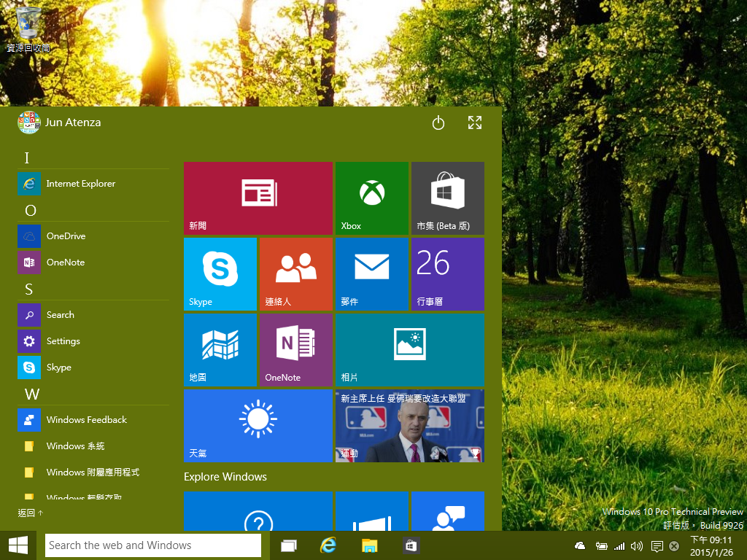The height and width of the screenshot is (560, 747).
Task: Expand the Windows 附屬應用程式 folder
Action: (93, 472)
